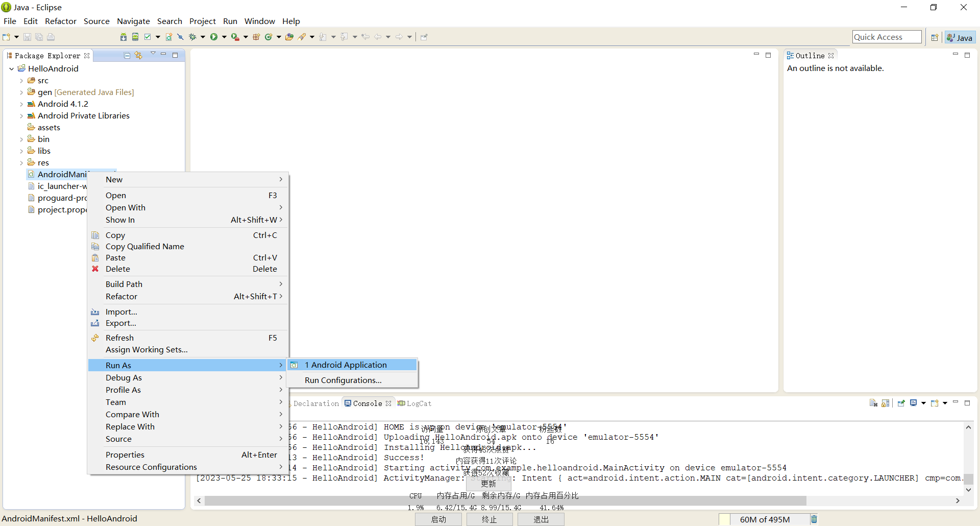Click Display Selected Console monitor icon
Image resolution: width=980 pixels, height=526 pixels.
pyautogui.click(x=914, y=403)
